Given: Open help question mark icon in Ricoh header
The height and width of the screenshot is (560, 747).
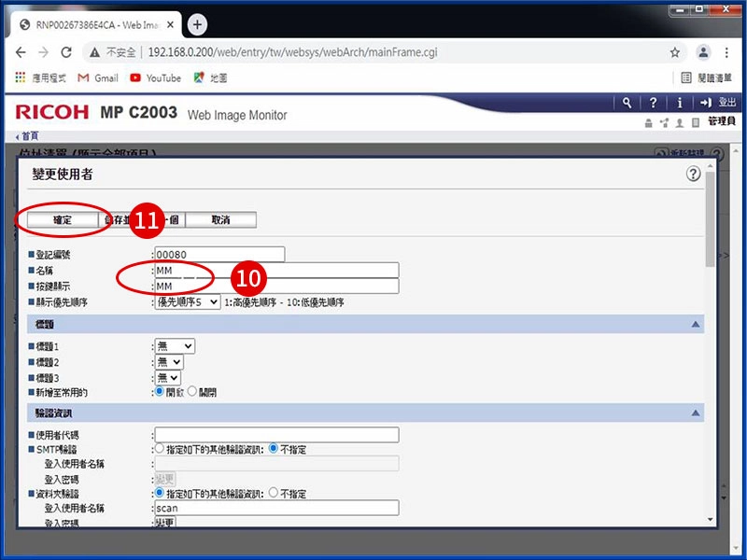Looking at the screenshot, I should (654, 103).
